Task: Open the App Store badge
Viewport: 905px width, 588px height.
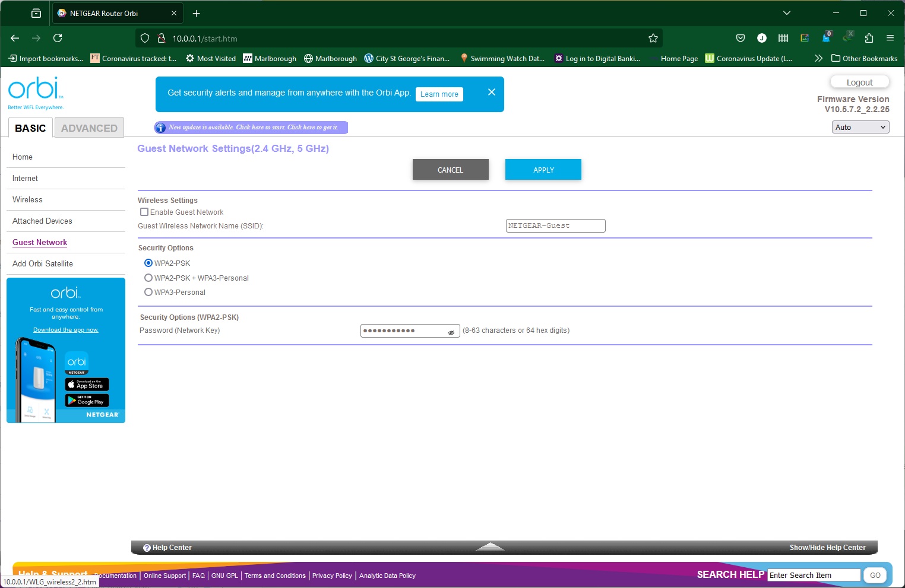Action: (87, 384)
